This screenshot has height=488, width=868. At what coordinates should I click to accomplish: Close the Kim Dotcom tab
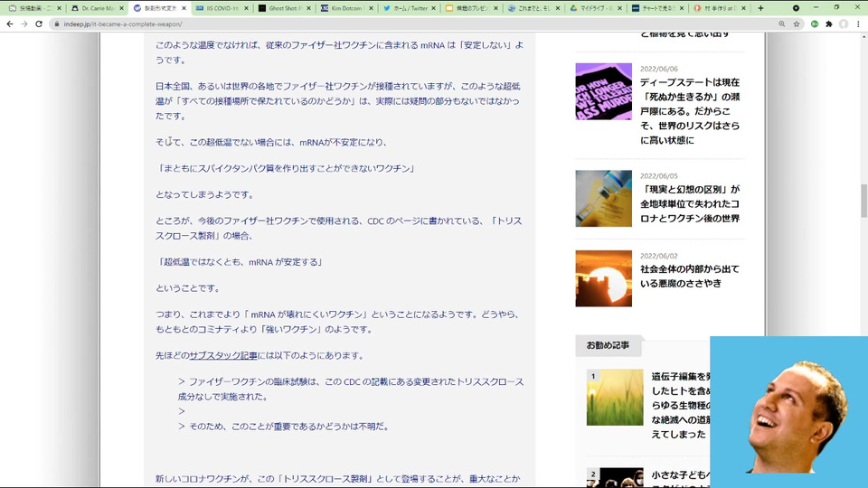click(x=371, y=8)
